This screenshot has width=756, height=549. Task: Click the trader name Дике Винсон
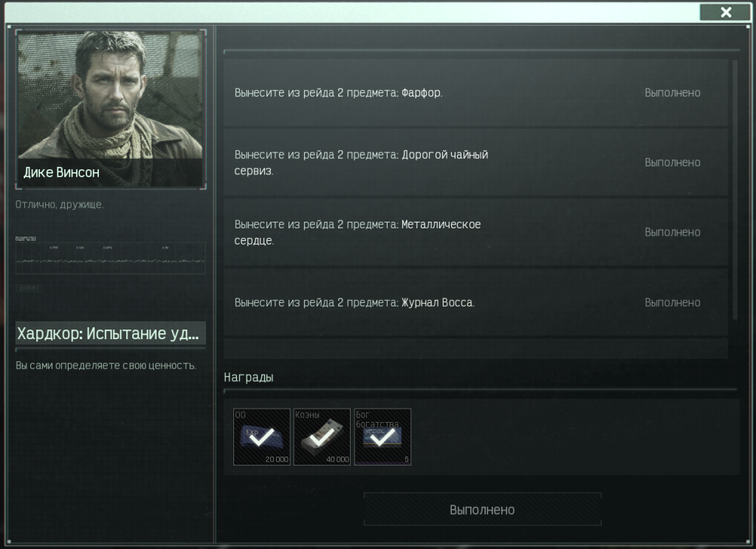point(61,172)
